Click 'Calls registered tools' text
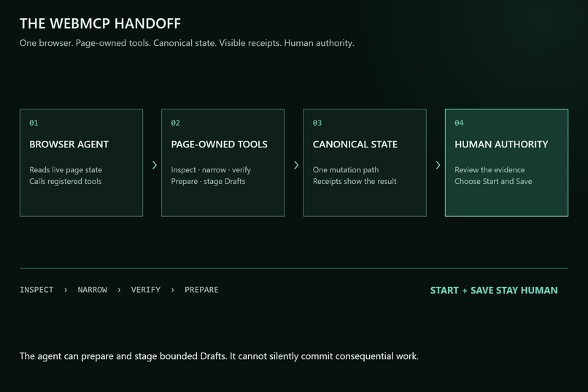Screen dimensions: 588x392 65,181
